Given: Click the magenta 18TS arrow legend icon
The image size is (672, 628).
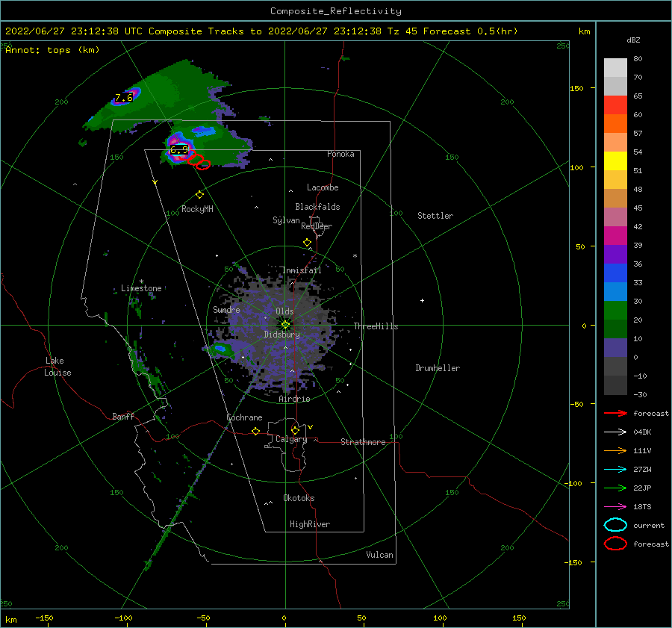Looking at the screenshot, I should [x=615, y=507].
